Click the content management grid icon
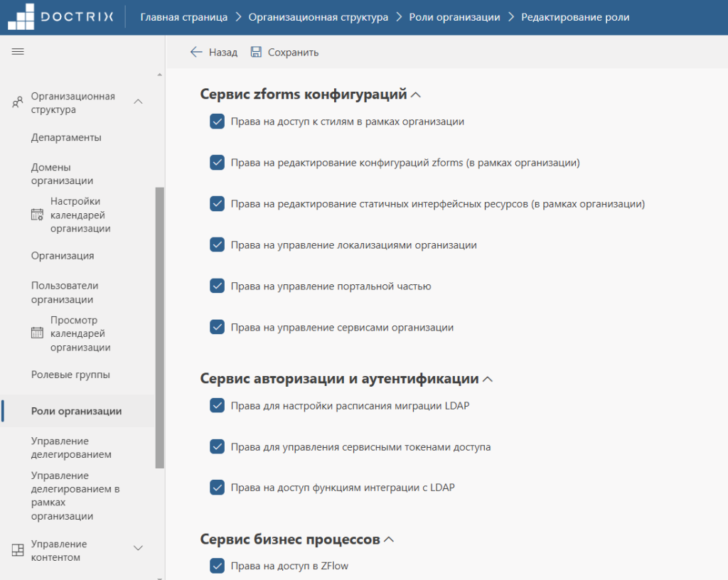Viewport: 728px width, 580px height. 18,550
